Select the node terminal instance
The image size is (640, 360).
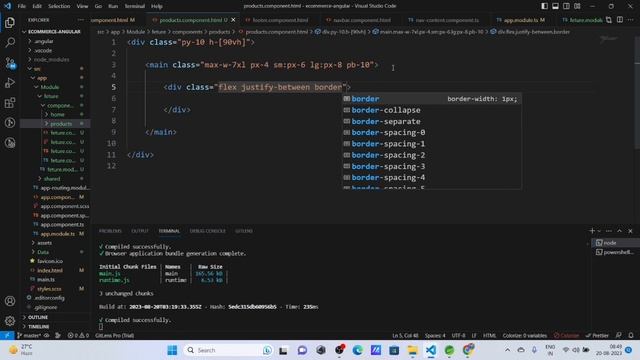(x=615, y=243)
